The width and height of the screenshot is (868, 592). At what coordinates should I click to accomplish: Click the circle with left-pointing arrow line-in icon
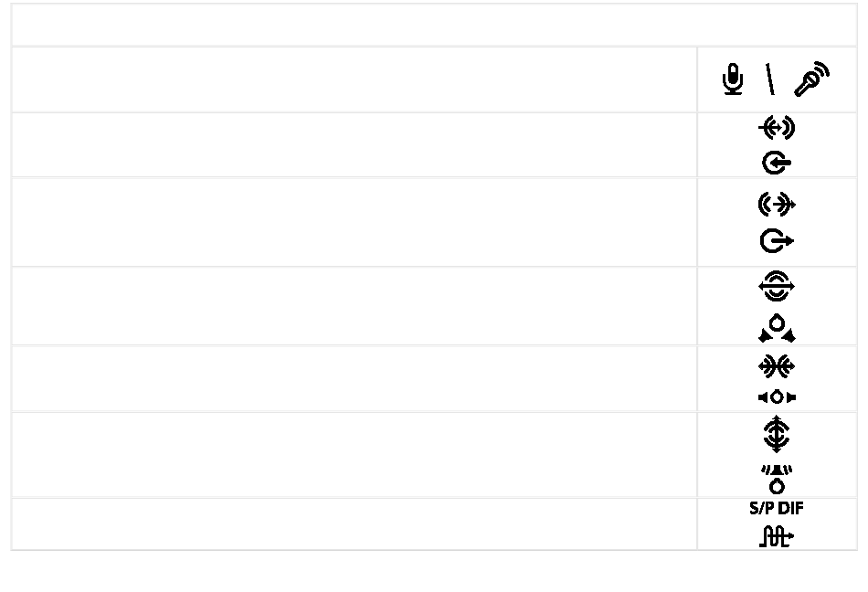click(x=777, y=163)
